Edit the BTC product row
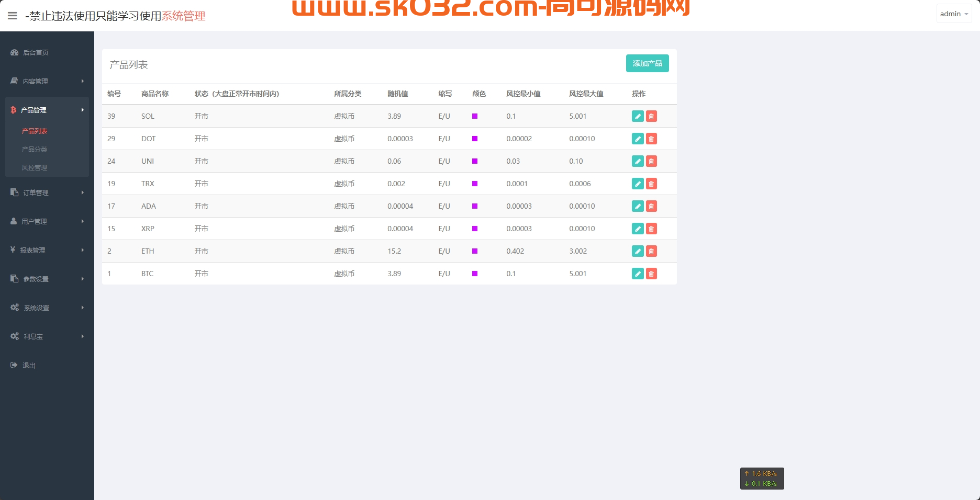980x500 pixels. (638, 274)
